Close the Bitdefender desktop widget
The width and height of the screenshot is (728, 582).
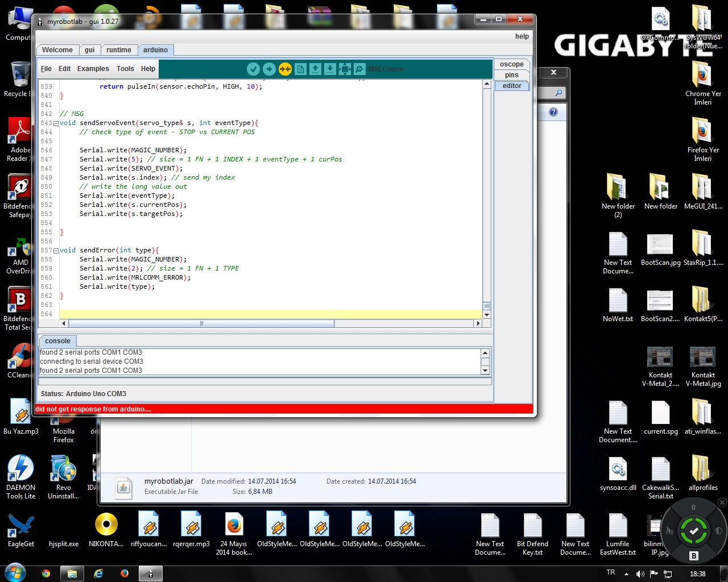pos(722,502)
